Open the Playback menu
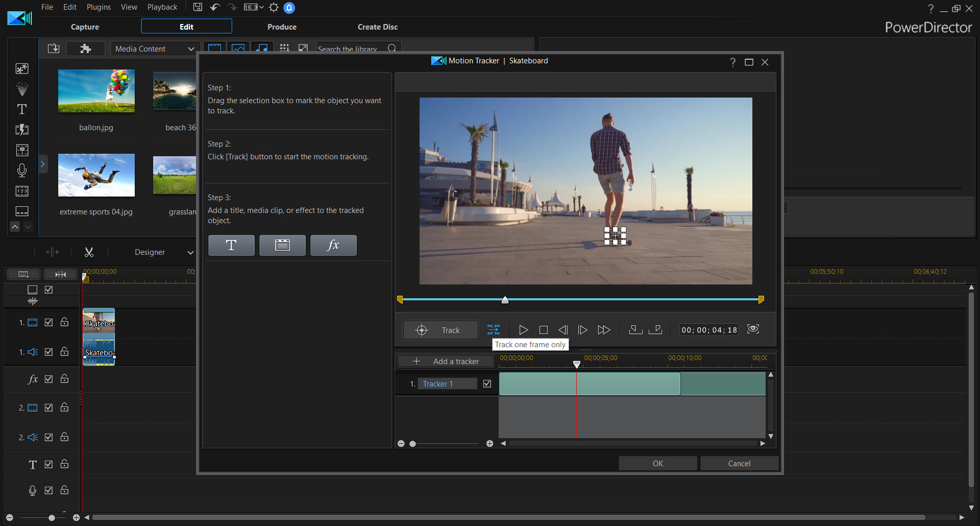 tap(162, 7)
